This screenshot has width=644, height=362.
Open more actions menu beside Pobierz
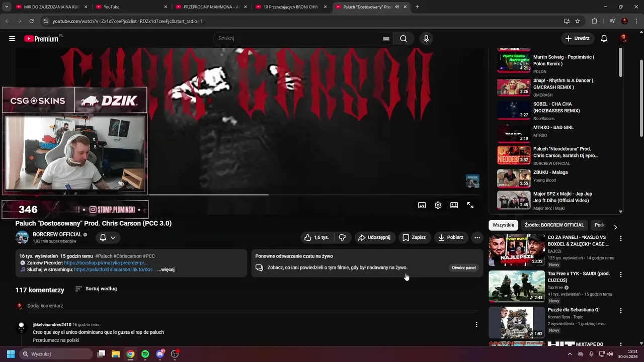pos(477,237)
